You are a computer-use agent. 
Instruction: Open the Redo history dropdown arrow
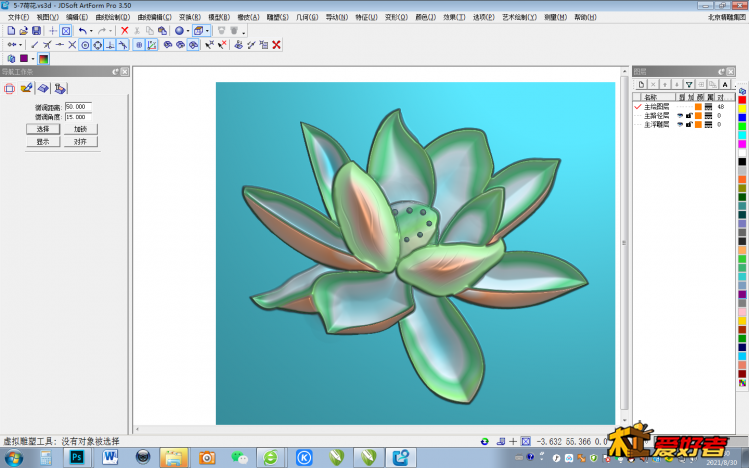(x=110, y=31)
